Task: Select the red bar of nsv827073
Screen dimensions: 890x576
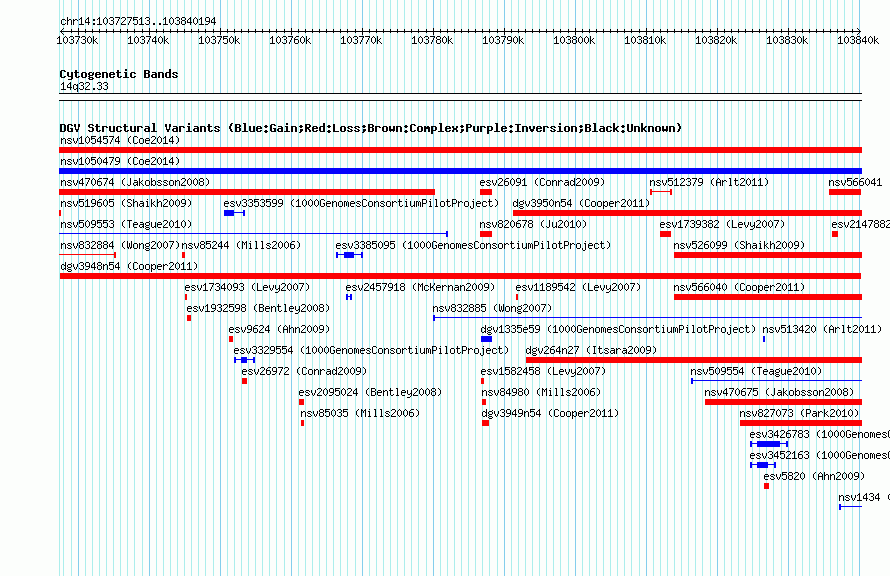Action: pos(801,423)
